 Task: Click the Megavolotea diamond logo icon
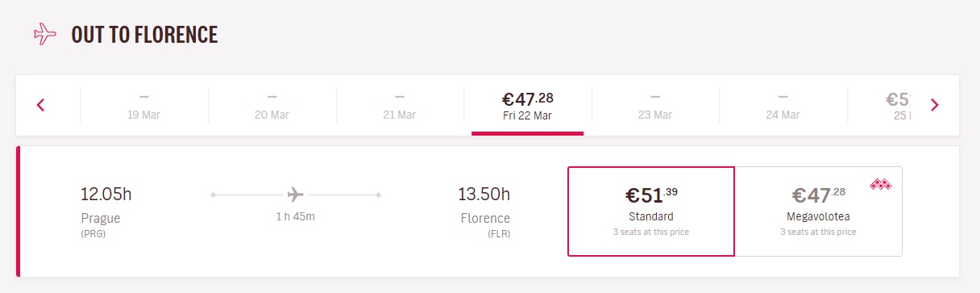(879, 185)
